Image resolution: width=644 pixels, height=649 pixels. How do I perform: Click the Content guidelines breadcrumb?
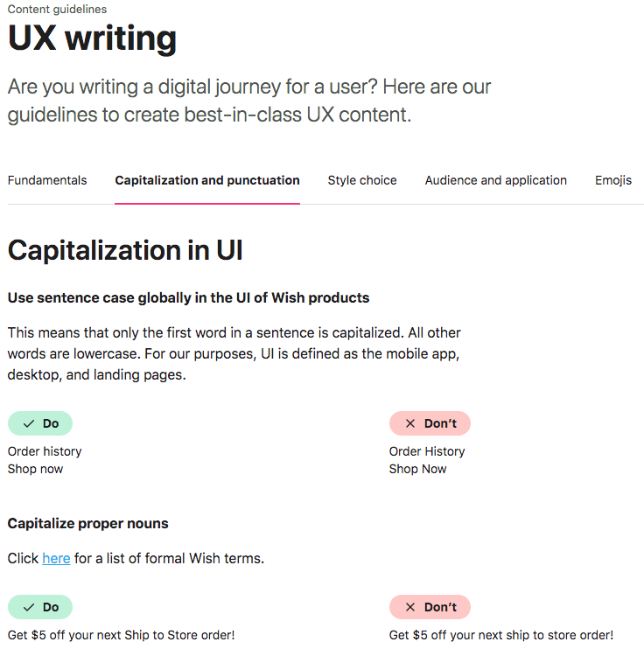(57, 9)
